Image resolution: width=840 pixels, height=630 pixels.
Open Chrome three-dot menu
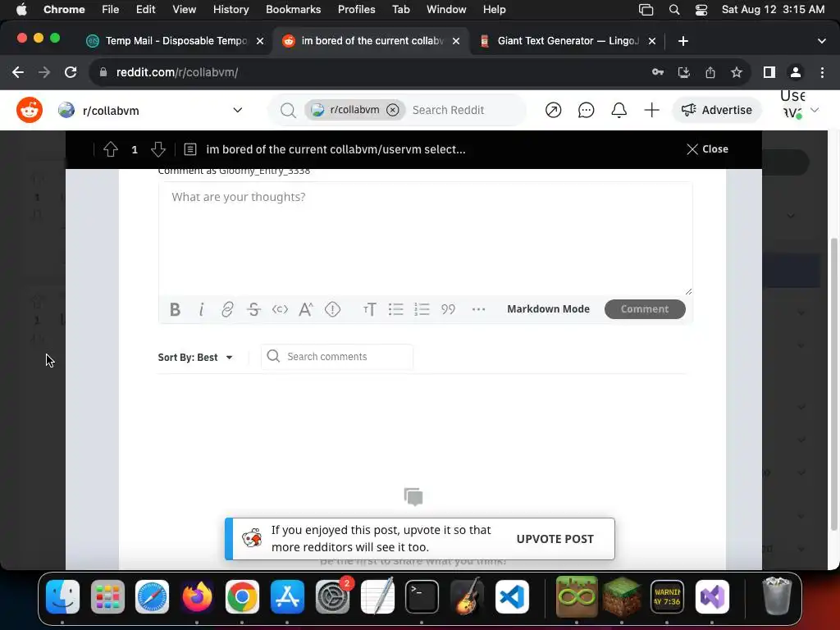(x=822, y=72)
